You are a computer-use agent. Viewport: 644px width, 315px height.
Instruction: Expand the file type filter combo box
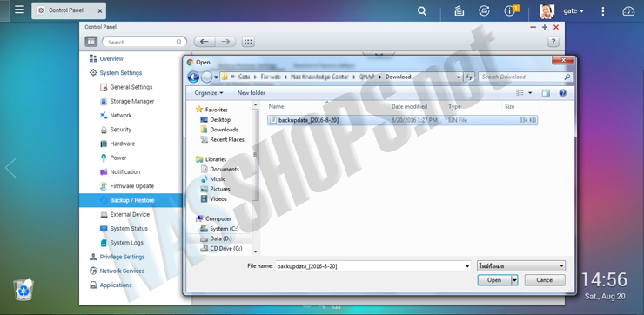pyautogui.click(x=521, y=266)
